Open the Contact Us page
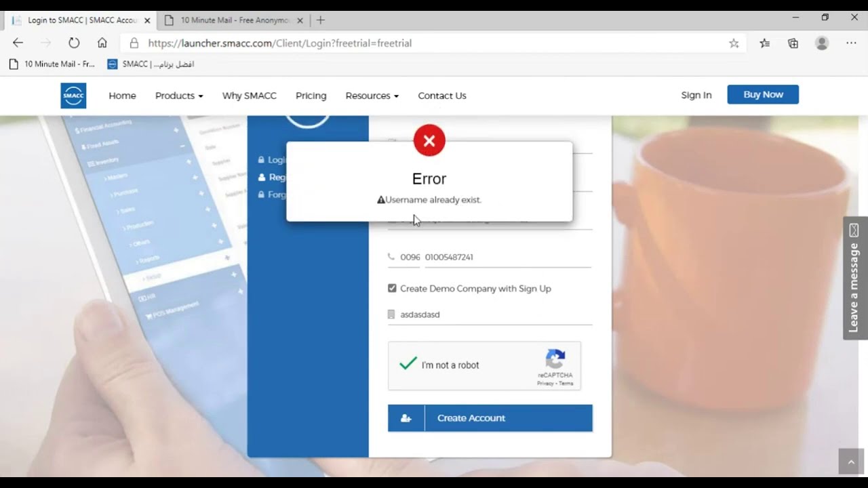The height and width of the screenshot is (488, 868). pyautogui.click(x=442, y=96)
